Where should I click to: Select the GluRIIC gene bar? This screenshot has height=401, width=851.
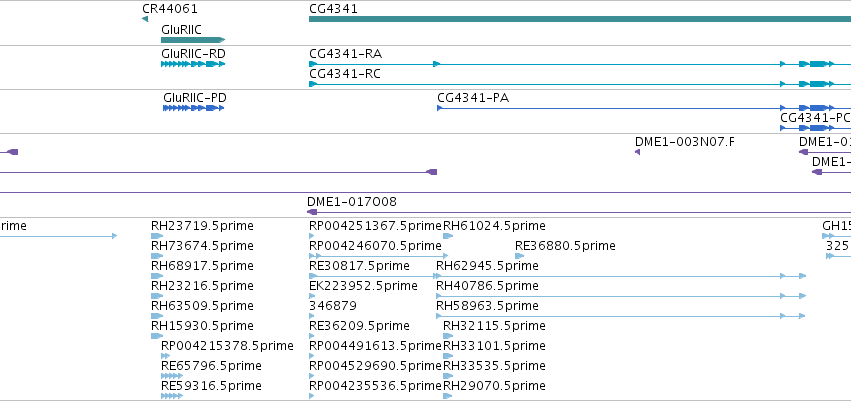coord(193,40)
